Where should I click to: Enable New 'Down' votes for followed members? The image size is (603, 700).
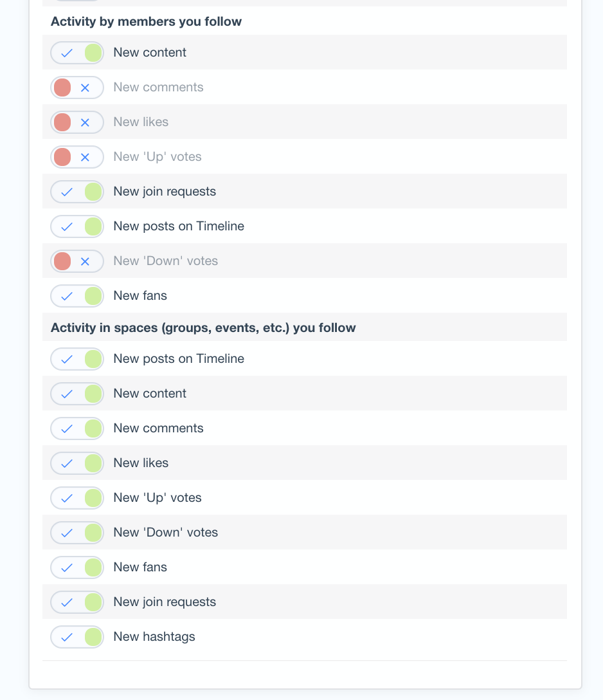pos(77,261)
